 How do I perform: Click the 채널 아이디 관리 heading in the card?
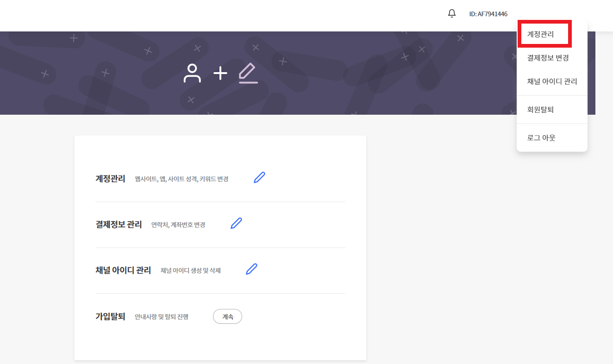(x=123, y=270)
